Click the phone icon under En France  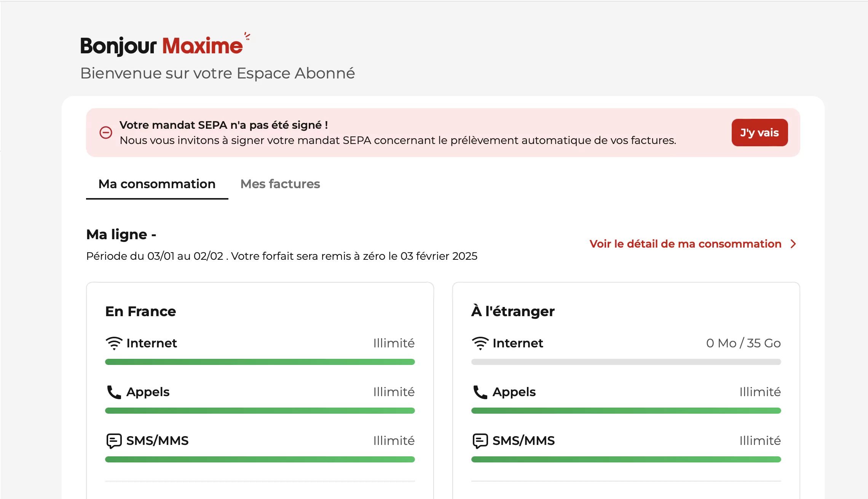[x=114, y=392]
